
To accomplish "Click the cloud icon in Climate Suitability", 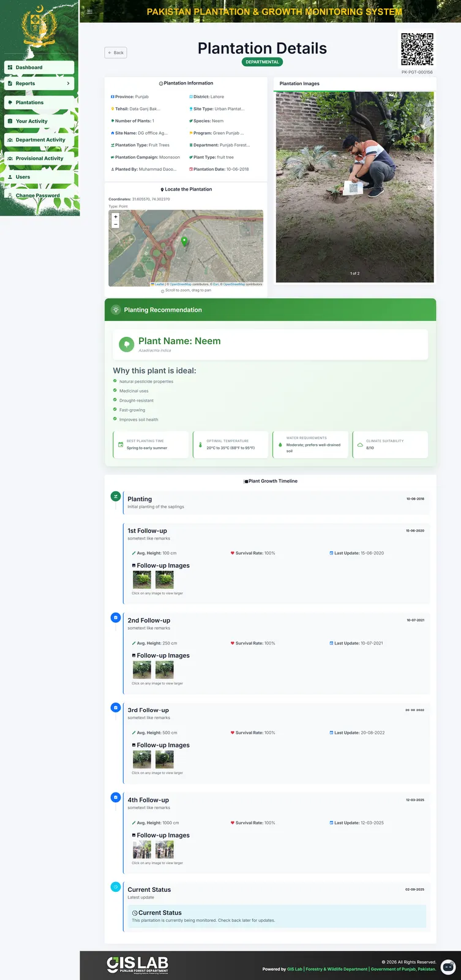I will click(x=360, y=445).
